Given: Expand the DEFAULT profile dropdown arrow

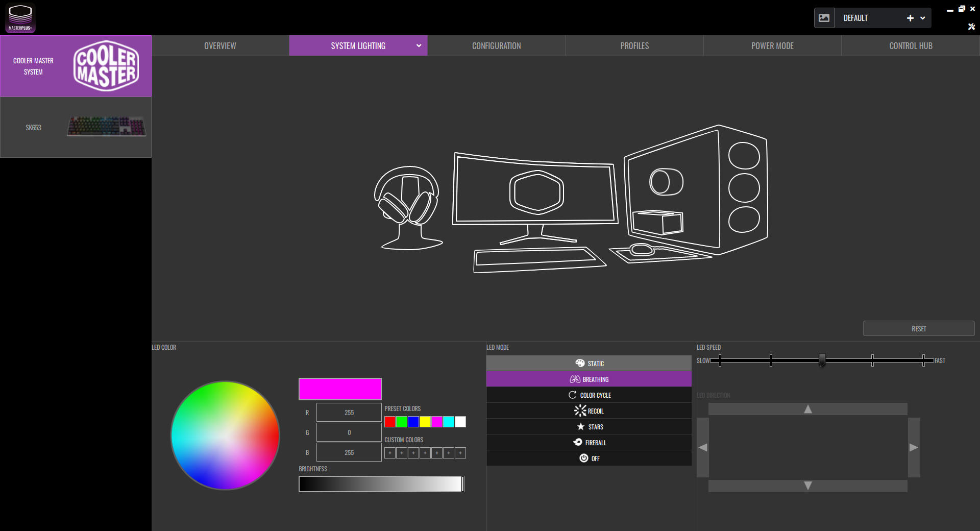Looking at the screenshot, I should (x=923, y=18).
